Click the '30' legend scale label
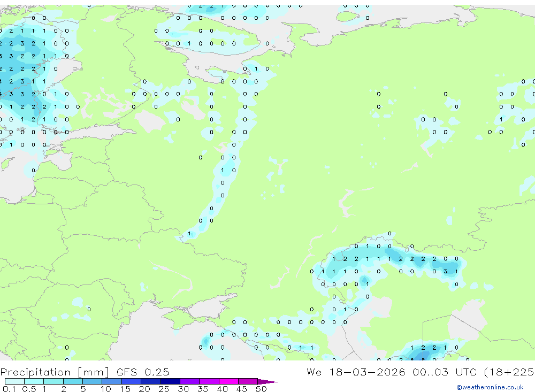 point(183,389)
